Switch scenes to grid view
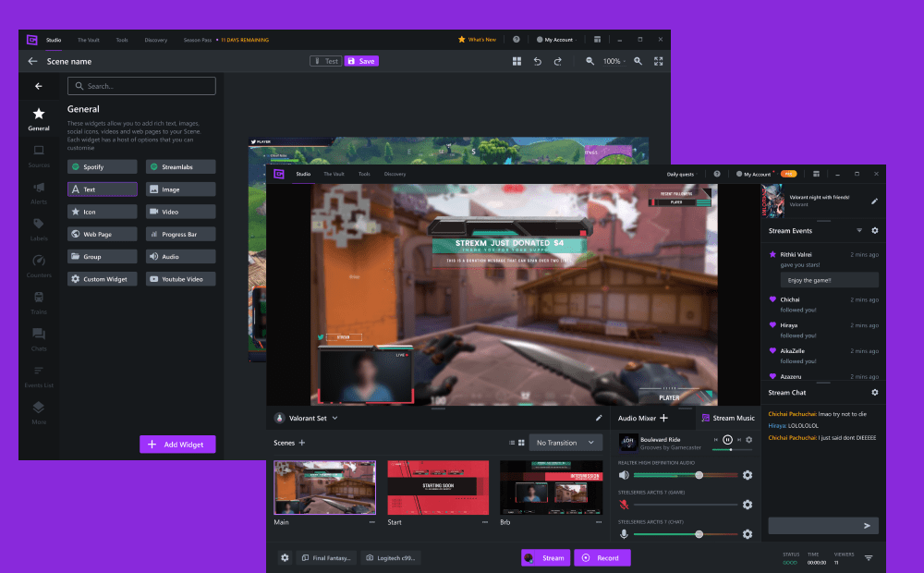 521,443
